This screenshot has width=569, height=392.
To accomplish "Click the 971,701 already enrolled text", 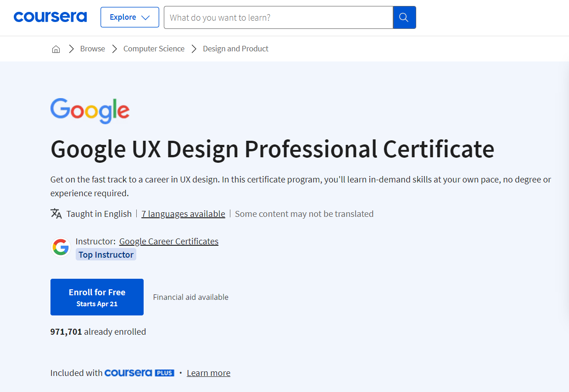I will tap(98, 331).
